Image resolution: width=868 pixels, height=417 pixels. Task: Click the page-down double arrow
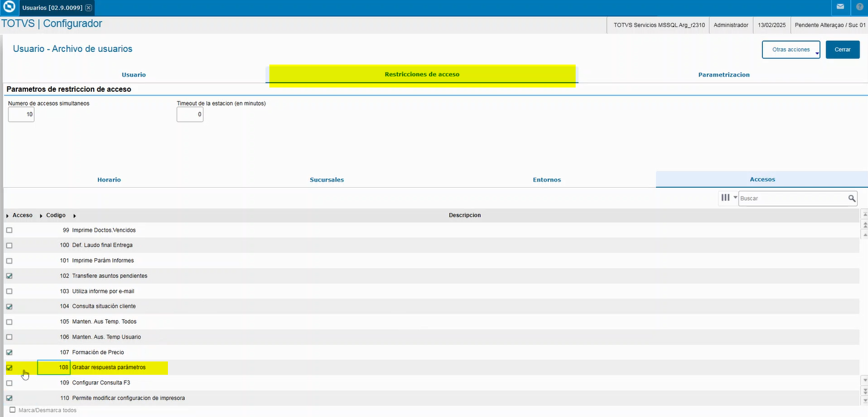tap(864, 390)
